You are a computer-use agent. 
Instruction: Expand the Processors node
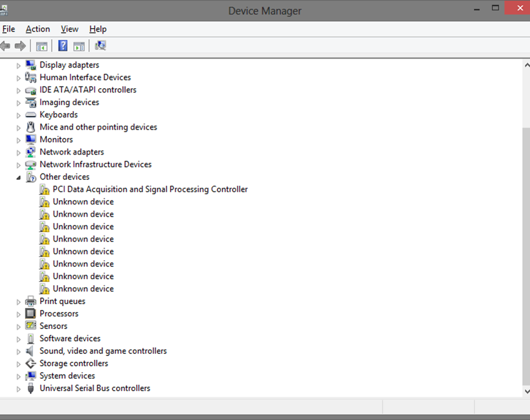tap(19, 314)
